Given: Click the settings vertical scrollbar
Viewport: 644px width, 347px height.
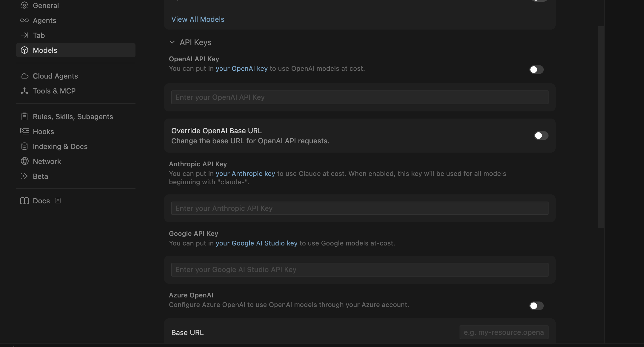Looking at the screenshot, I should pyautogui.click(x=601, y=127).
